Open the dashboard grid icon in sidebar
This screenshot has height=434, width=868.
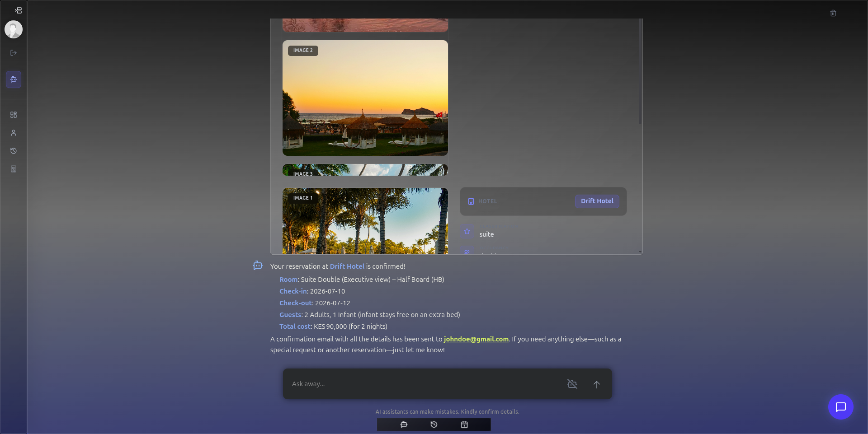tap(14, 115)
